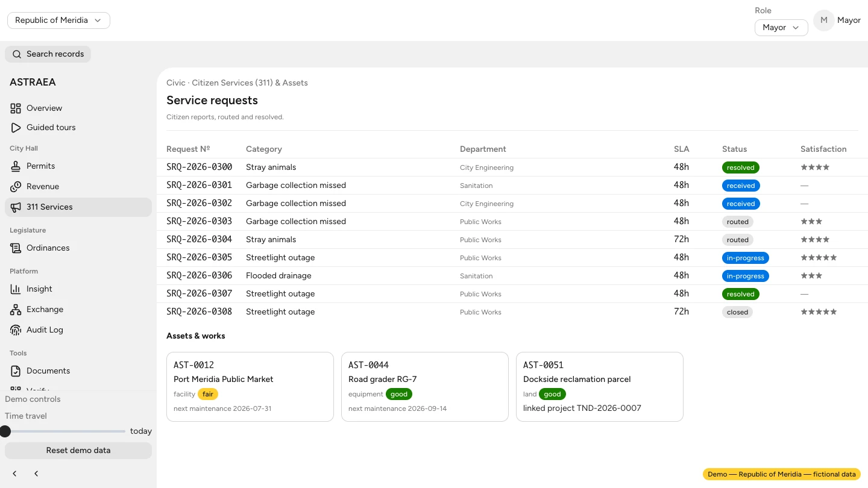
Task: Click the Documents file icon
Action: (16, 371)
